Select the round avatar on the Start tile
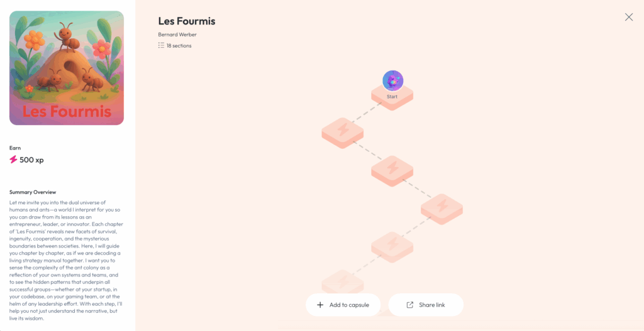644x331 pixels. [x=392, y=80]
